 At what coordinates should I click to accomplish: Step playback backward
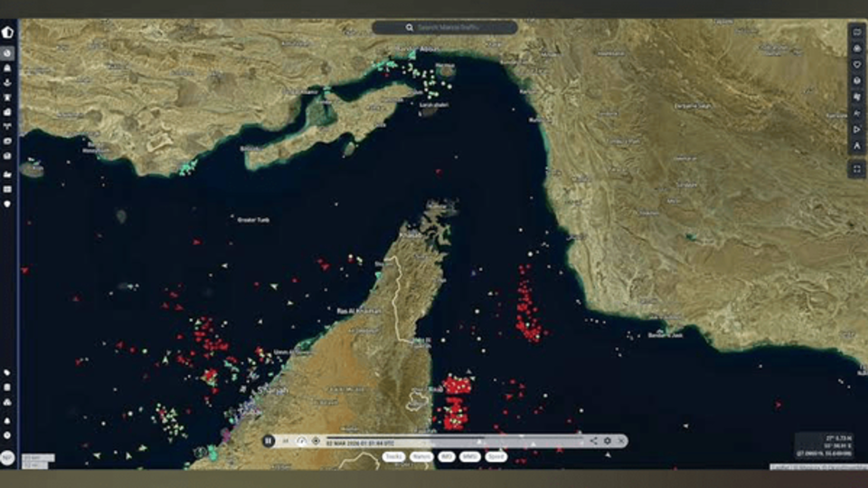coord(287,441)
